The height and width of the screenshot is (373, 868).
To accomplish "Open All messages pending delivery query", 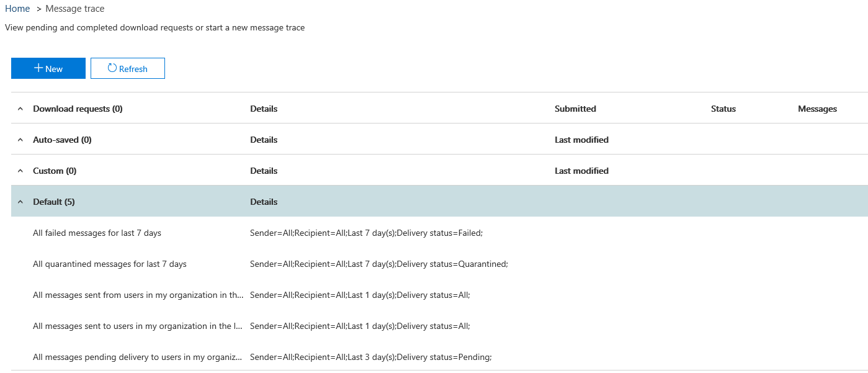I will pos(138,357).
